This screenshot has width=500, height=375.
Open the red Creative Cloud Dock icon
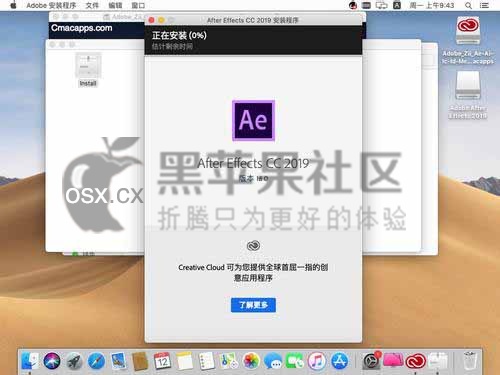click(x=415, y=361)
